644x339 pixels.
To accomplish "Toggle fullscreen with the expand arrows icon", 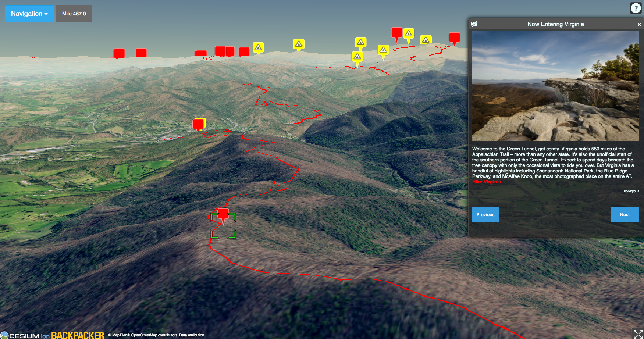I will pos(638,333).
